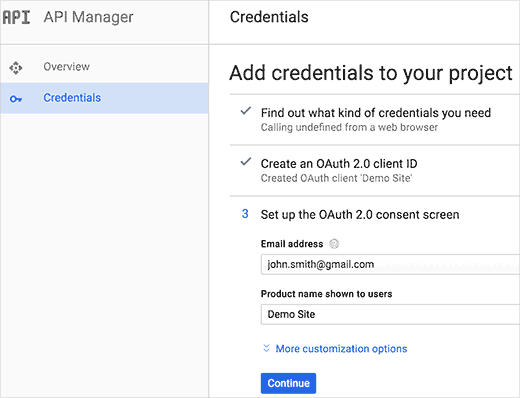Click the API logo icon

click(x=16, y=17)
